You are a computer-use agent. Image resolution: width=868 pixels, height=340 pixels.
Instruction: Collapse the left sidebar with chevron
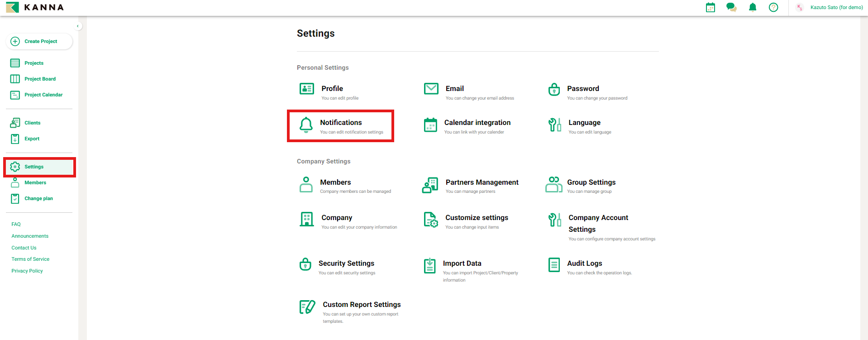pos(78,26)
